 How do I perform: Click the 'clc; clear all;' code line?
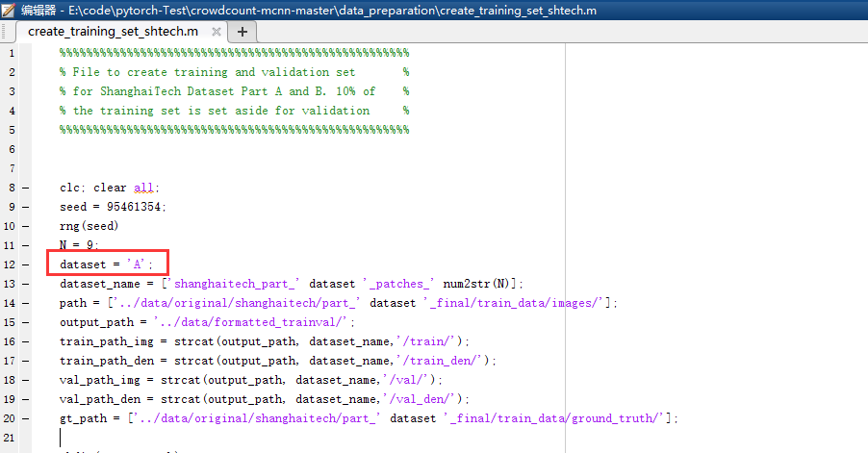click(x=110, y=189)
